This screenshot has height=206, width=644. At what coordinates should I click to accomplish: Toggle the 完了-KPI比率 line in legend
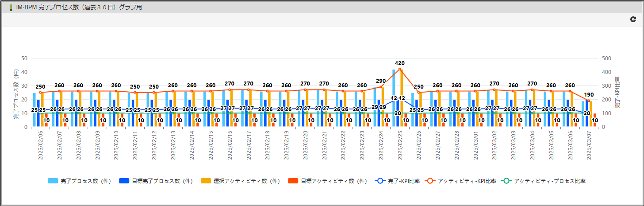pyautogui.click(x=397, y=181)
